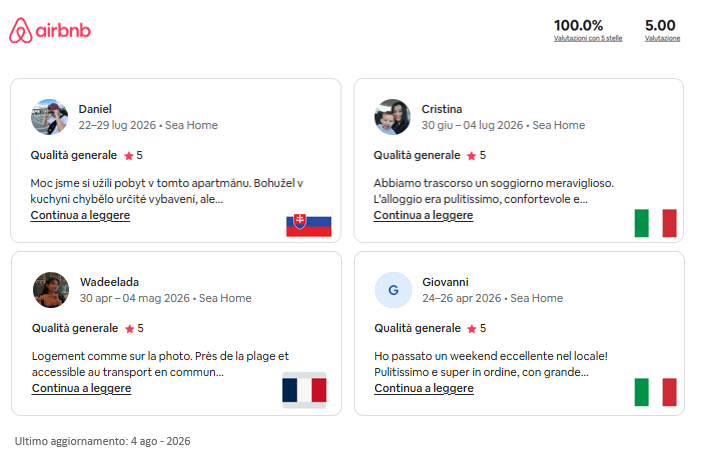Viewport: 711px width, 452px height.
Task: Expand Wadeelada's full review text
Action: [x=82, y=389]
